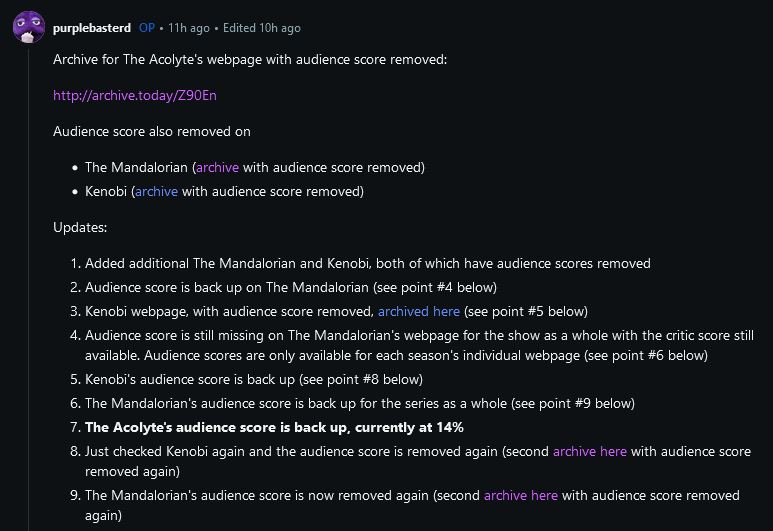This screenshot has width=773, height=531.
Task: Open 'archive here' link in Kenobi update 8
Action: click(x=589, y=451)
